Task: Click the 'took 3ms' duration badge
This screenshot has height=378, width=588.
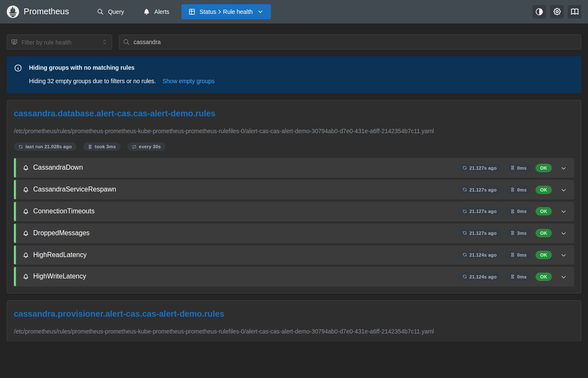Action: tap(102, 147)
